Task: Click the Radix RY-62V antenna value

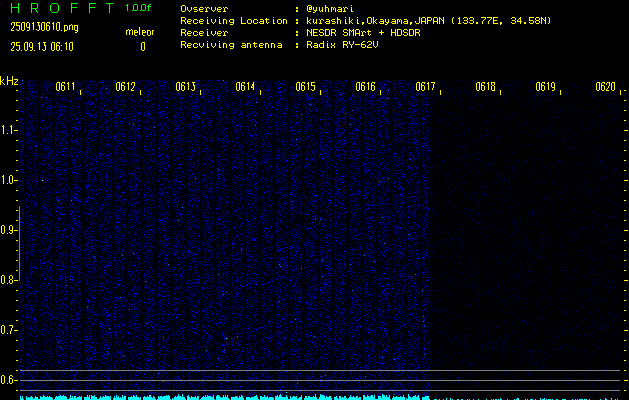Action: click(x=342, y=45)
